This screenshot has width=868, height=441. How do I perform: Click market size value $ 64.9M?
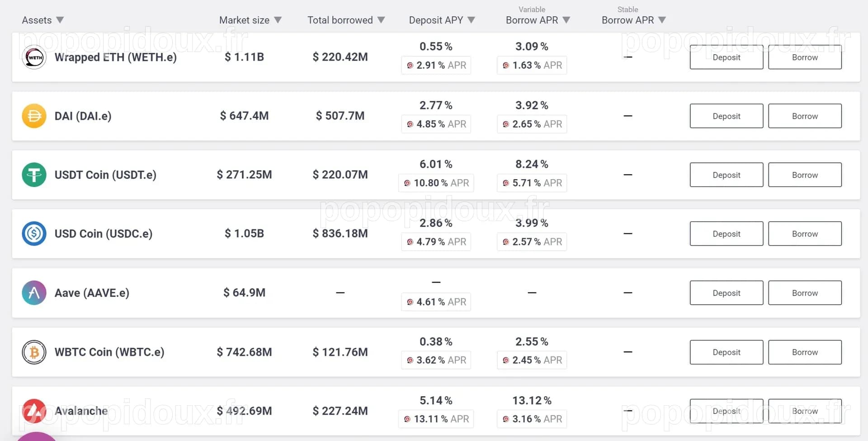[x=244, y=293]
